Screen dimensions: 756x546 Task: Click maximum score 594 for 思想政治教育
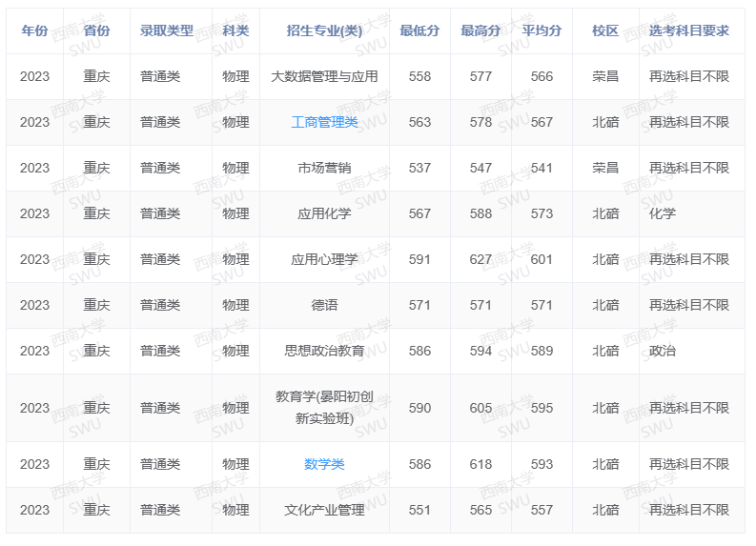tap(480, 351)
